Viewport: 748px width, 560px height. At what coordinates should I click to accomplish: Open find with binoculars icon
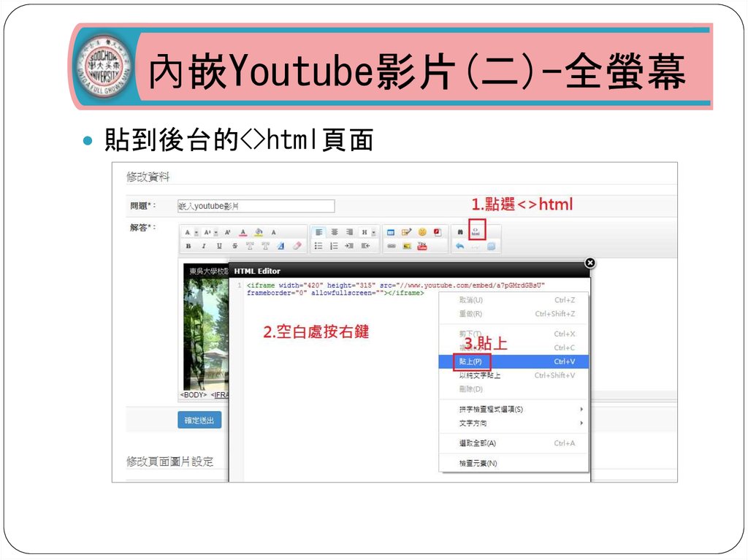[x=460, y=232]
